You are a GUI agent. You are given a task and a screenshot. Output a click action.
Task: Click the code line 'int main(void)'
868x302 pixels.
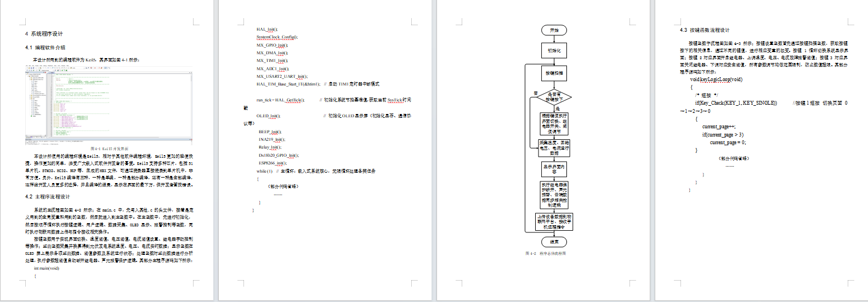46,269
